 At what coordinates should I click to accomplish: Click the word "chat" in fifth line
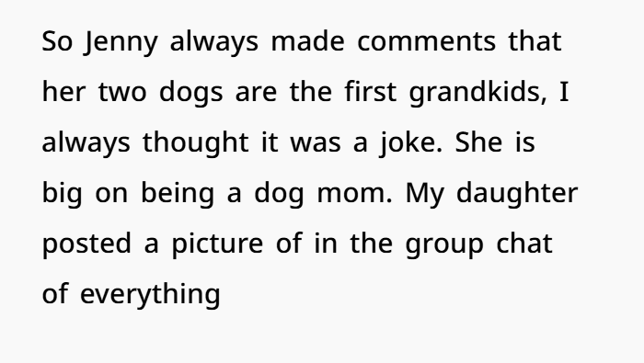524,243
